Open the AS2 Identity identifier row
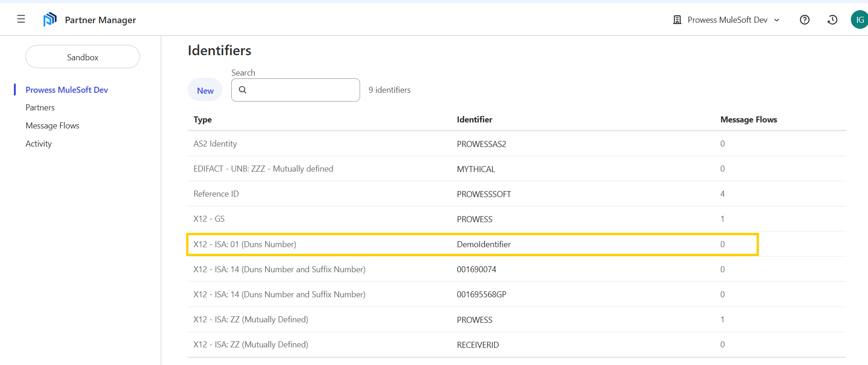Image resolution: width=868 pixels, height=365 pixels. (x=481, y=144)
